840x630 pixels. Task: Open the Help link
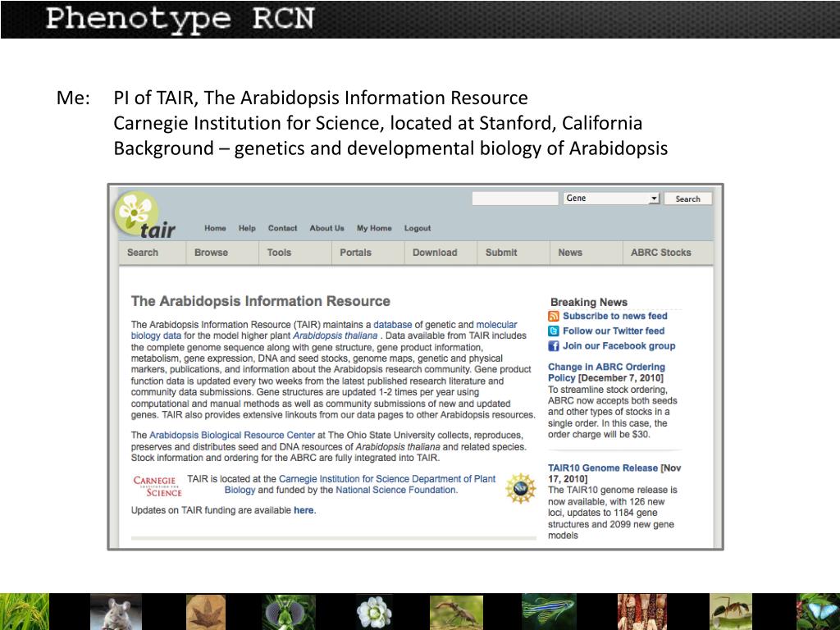click(247, 228)
